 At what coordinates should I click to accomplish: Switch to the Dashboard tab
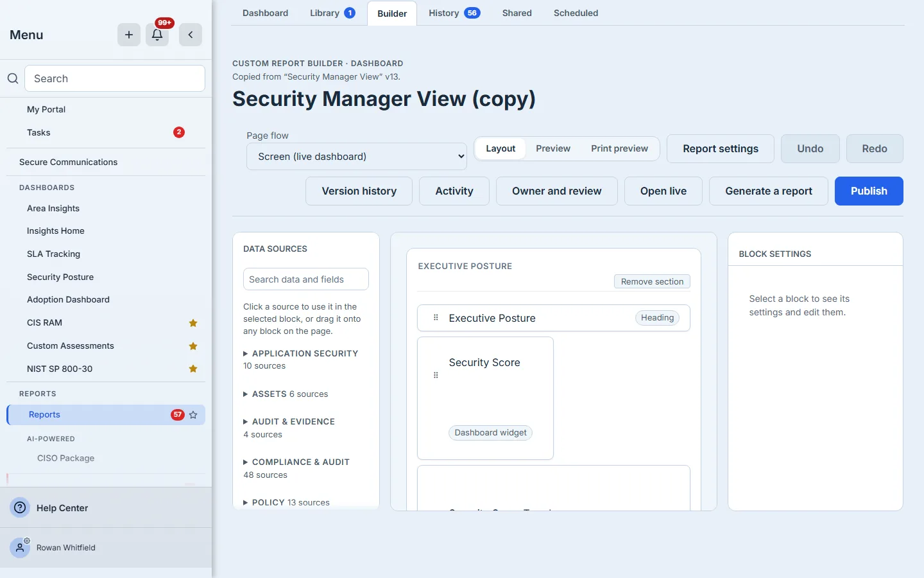(266, 13)
